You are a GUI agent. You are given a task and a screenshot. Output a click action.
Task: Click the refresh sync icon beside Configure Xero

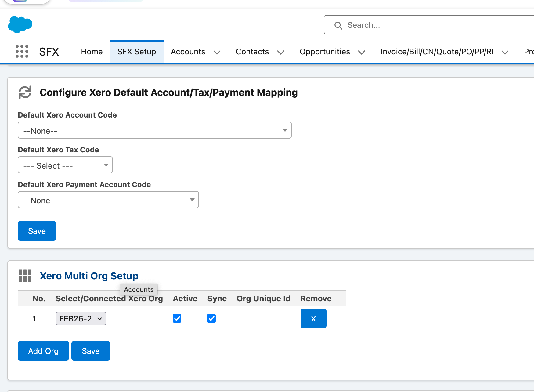[25, 92]
